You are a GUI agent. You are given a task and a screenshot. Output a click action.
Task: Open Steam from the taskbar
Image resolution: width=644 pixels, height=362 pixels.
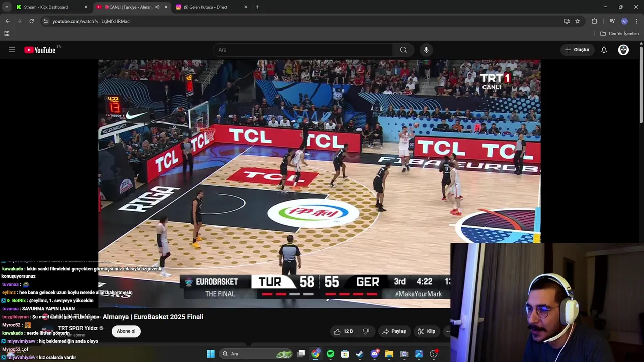tap(360, 354)
